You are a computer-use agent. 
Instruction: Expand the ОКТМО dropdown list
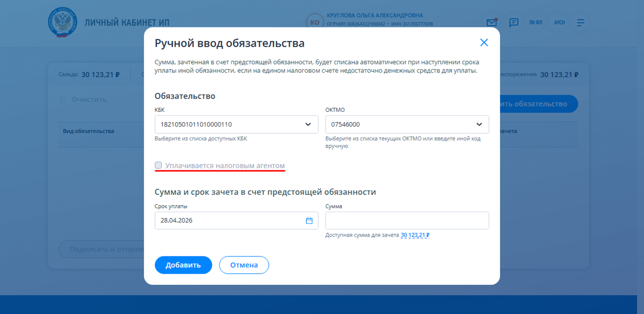479,125
